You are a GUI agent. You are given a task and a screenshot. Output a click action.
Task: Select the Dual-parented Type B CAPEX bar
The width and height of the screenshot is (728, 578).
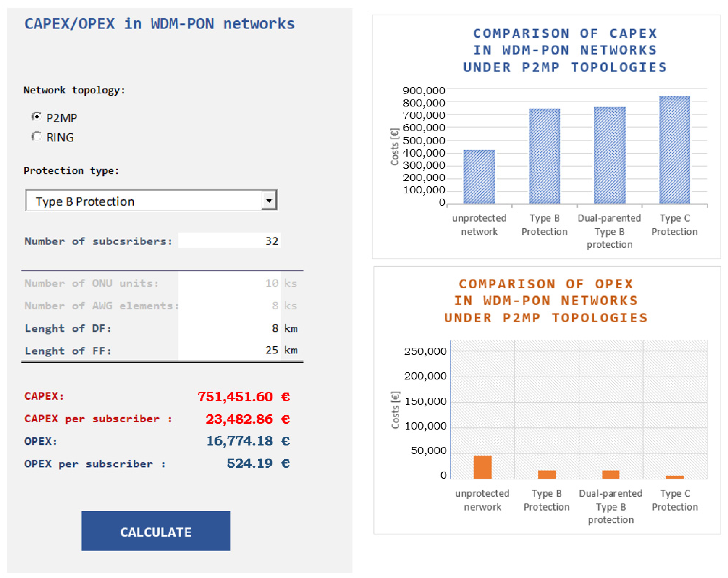point(610,155)
